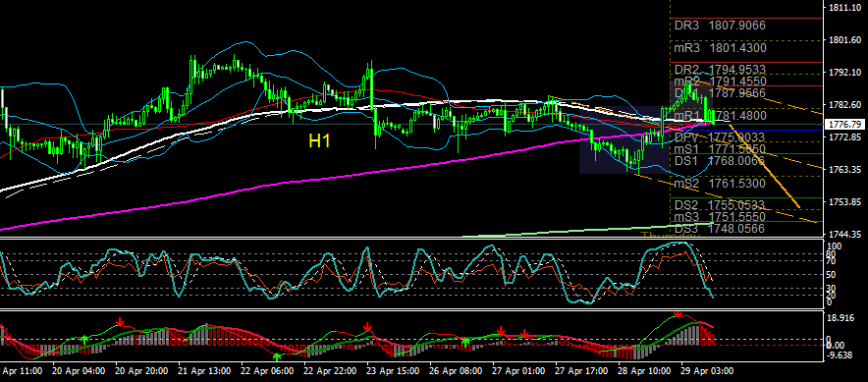This screenshot has height=382, width=868.
Task: Click the 50 level on oscillator scale
Action: click(x=831, y=275)
